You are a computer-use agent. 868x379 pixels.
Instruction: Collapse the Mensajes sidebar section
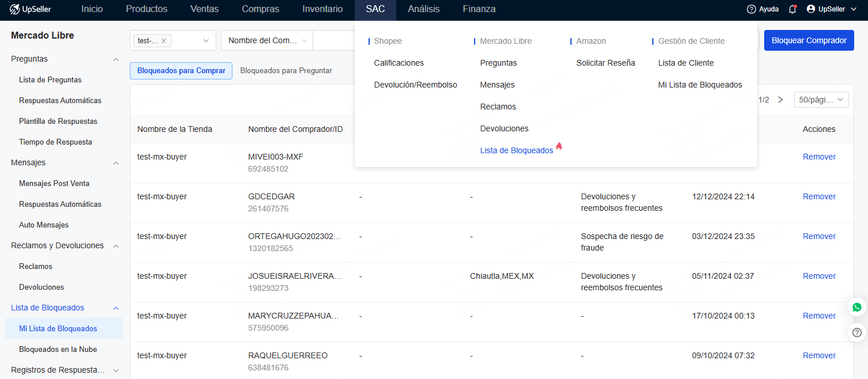pyautogui.click(x=116, y=163)
